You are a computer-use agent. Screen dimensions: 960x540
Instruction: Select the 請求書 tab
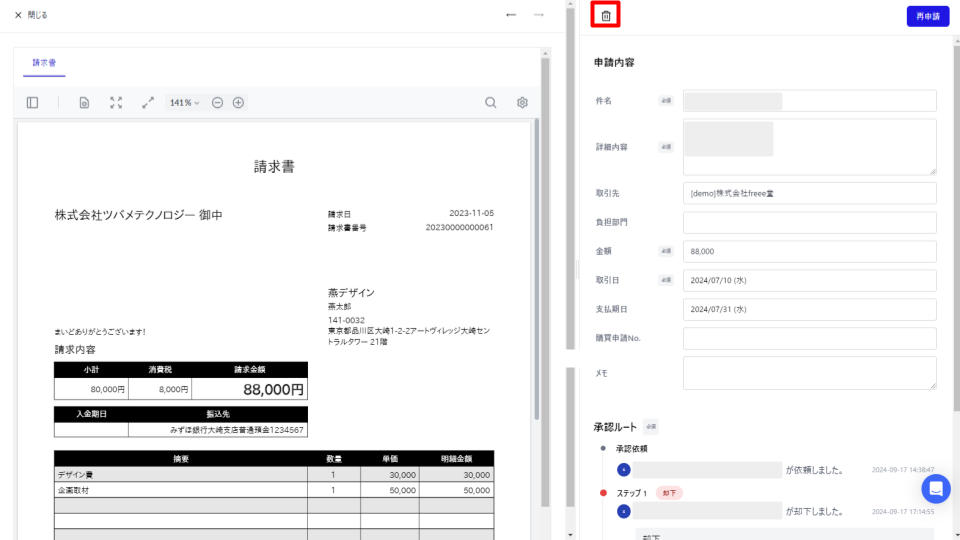click(x=44, y=62)
